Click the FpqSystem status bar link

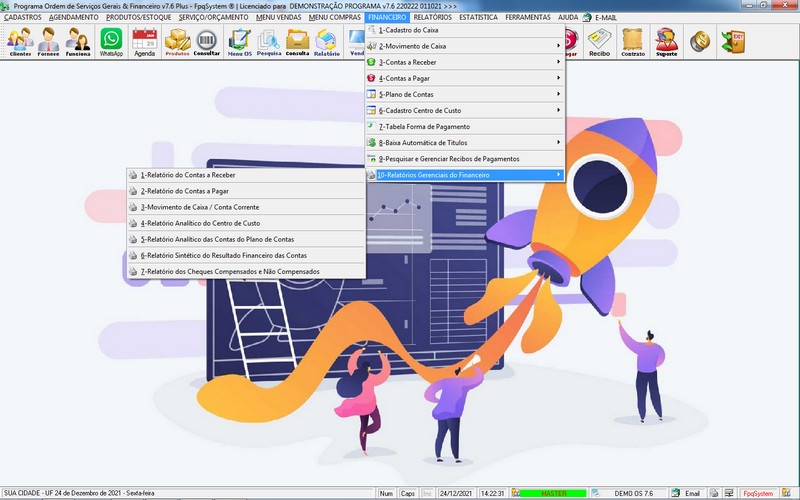(x=758, y=494)
